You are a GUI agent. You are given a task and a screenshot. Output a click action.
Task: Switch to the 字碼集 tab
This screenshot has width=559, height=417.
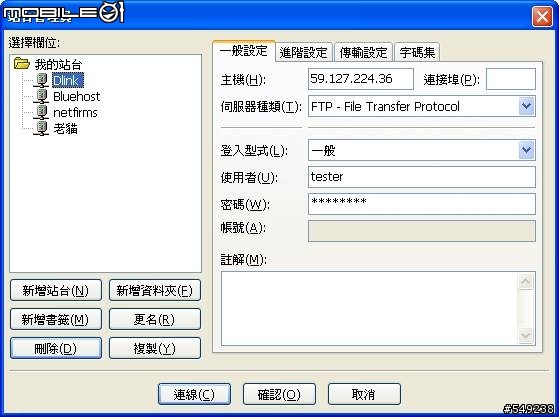pos(417,52)
